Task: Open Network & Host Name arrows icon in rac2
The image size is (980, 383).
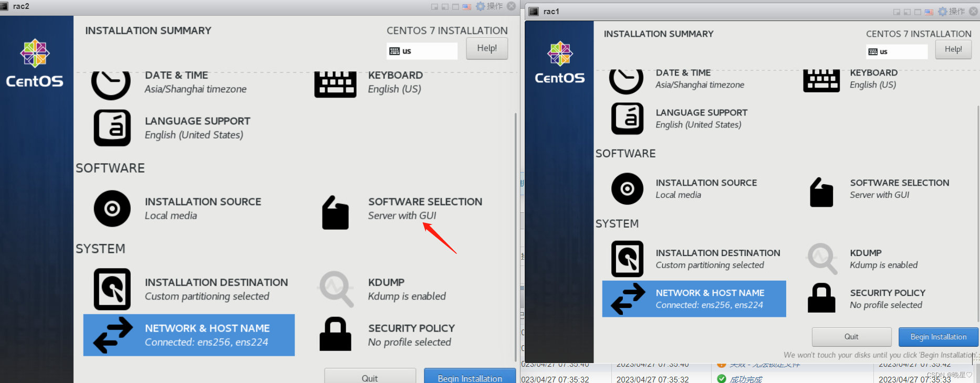Action: tap(113, 335)
